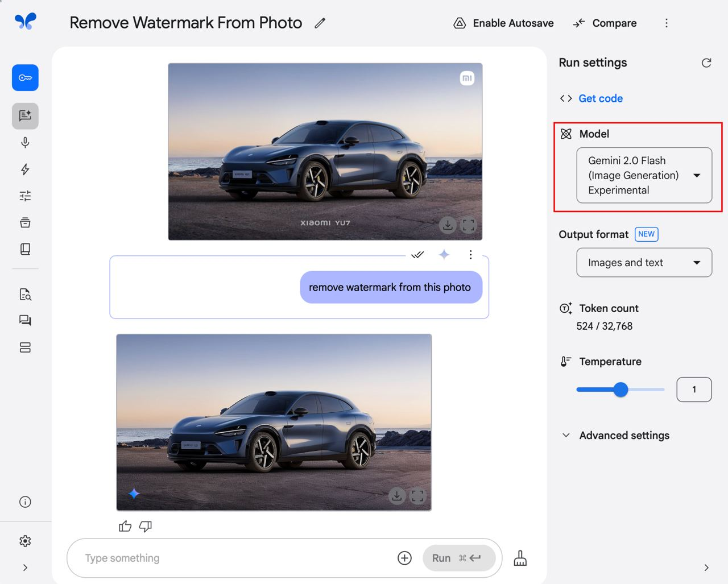Click the thumbs up icon under the response

[125, 527]
